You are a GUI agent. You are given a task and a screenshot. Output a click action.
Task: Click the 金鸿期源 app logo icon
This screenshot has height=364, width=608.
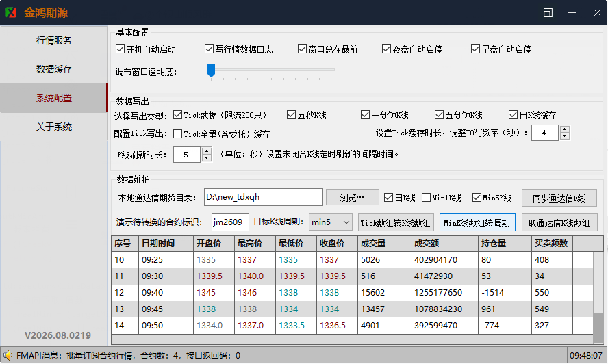11,12
